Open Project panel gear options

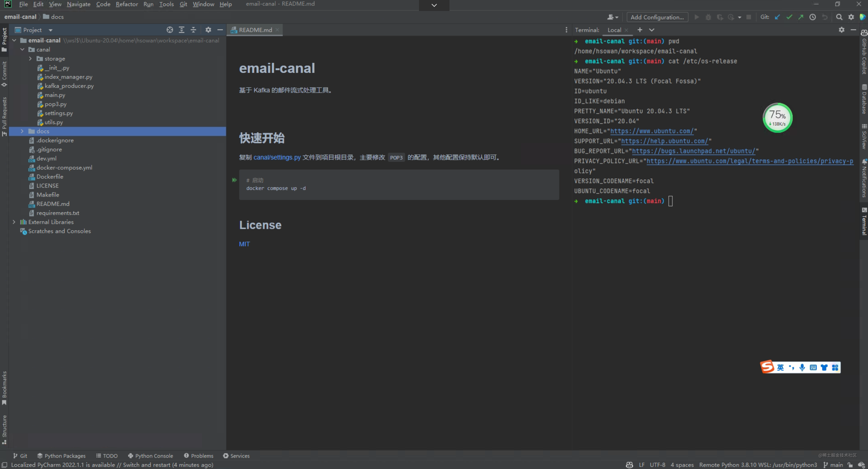click(208, 30)
